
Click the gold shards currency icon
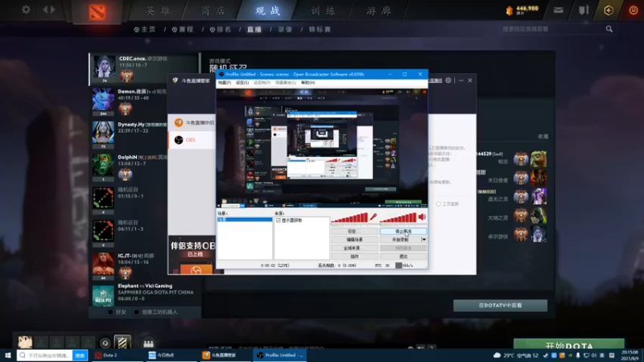[x=510, y=10]
